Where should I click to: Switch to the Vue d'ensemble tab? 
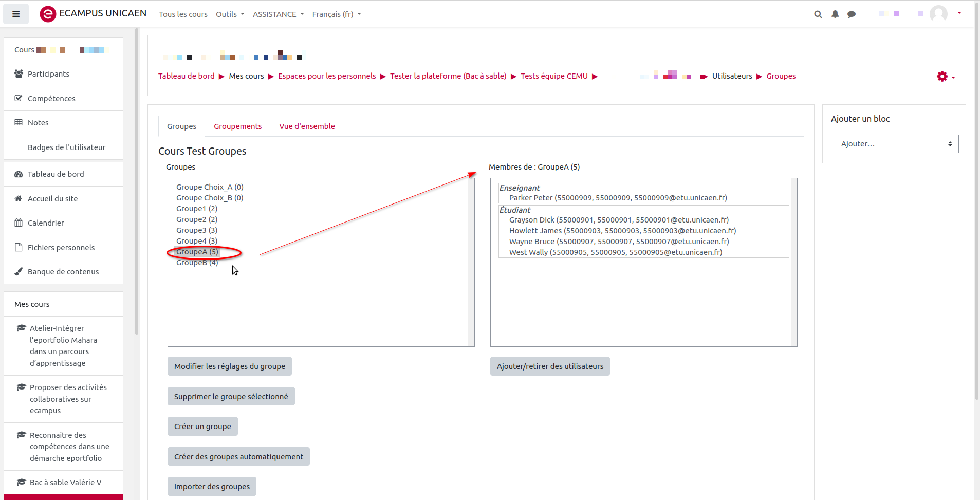pos(307,126)
